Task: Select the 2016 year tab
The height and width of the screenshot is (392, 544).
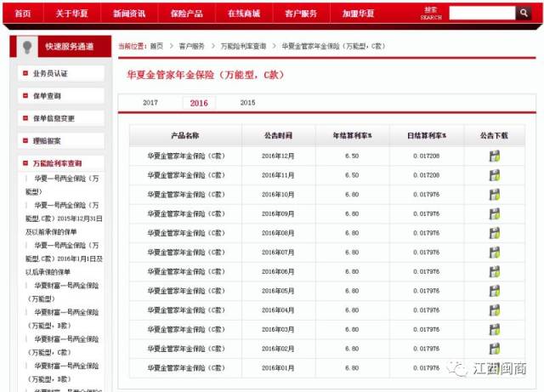Action: (x=199, y=103)
